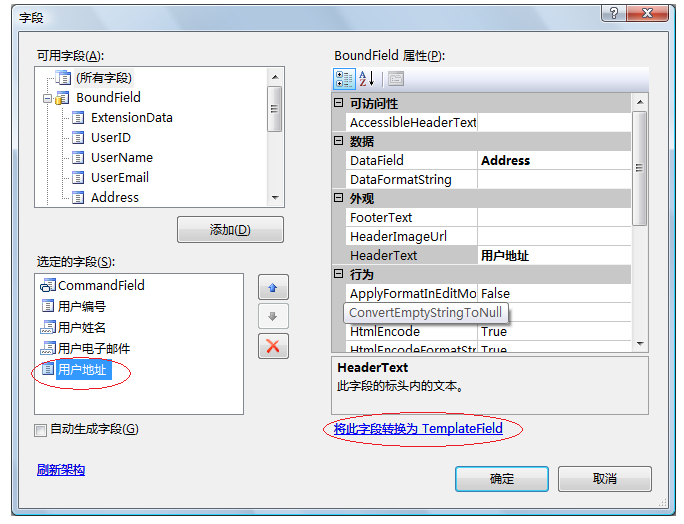This screenshot has height=524, width=684.
Task: Move selected field down with arrow
Action: point(273,316)
